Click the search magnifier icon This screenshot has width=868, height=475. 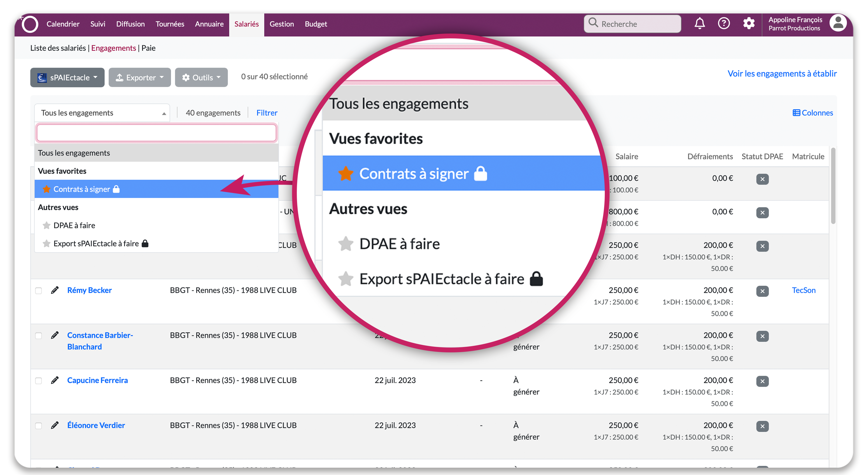593,23
